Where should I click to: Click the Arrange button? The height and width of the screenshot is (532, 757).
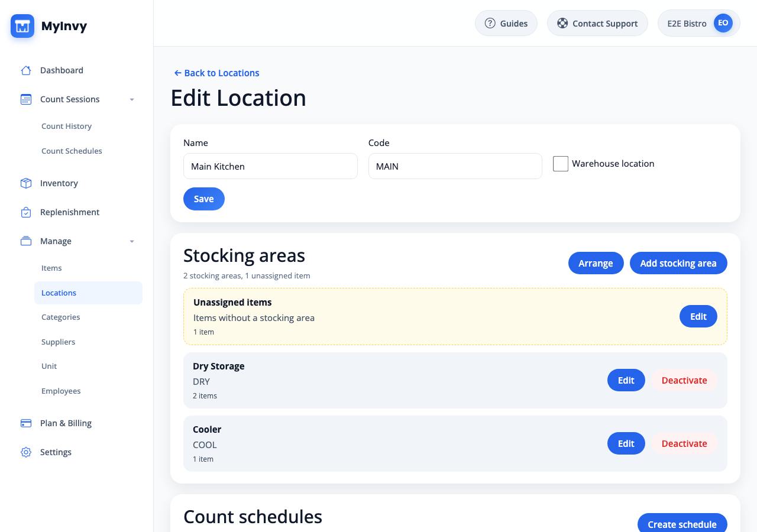tap(596, 263)
